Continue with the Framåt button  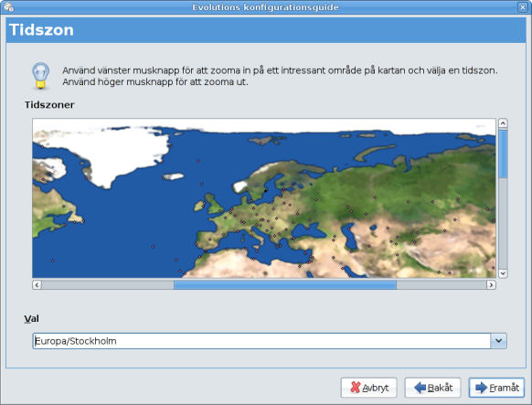[x=496, y=388]
